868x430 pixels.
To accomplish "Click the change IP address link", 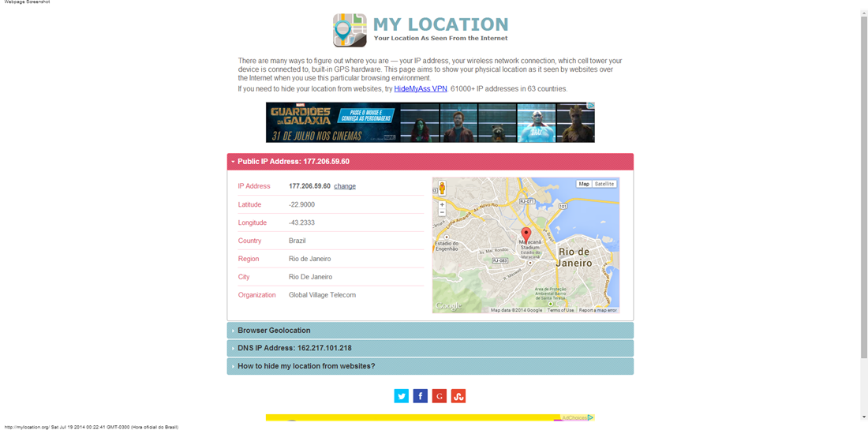I will coord(345,186).
